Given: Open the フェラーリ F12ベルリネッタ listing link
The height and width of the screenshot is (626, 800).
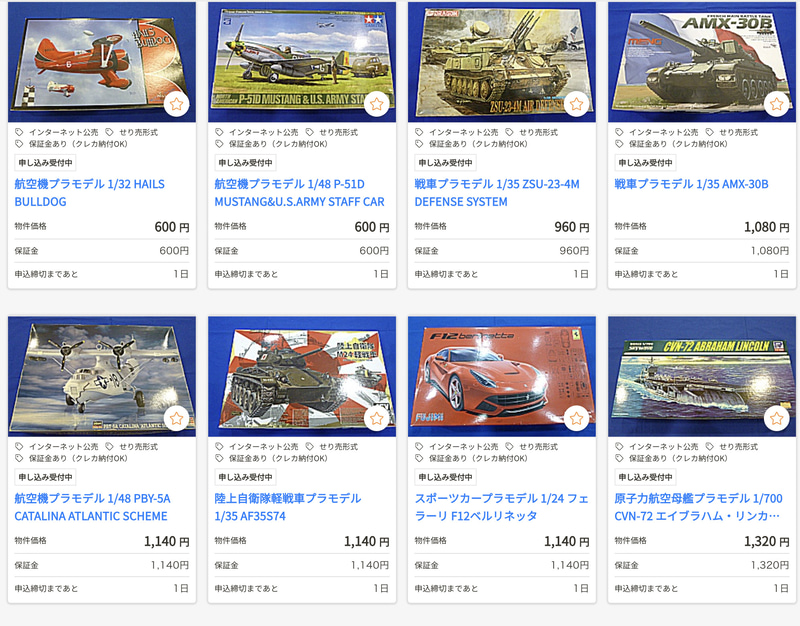Looking at the screenshot, I should point(502,507).
